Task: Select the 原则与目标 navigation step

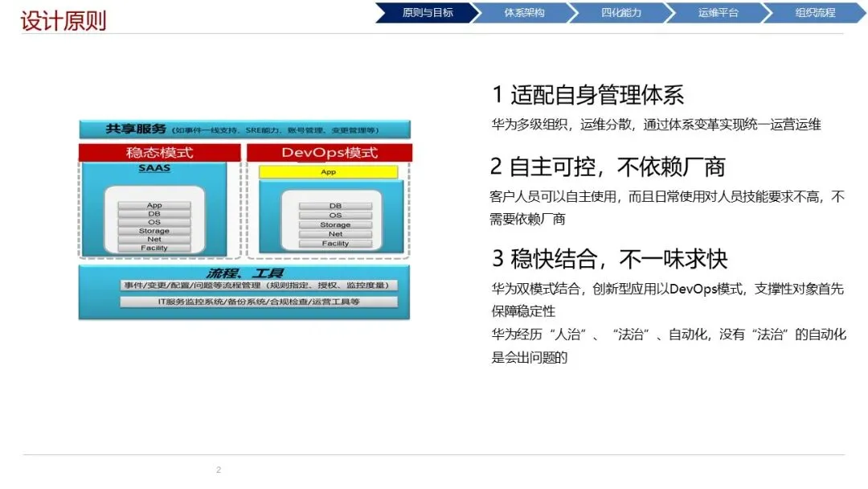Action: pyautogui.click(x=427, y=13)
